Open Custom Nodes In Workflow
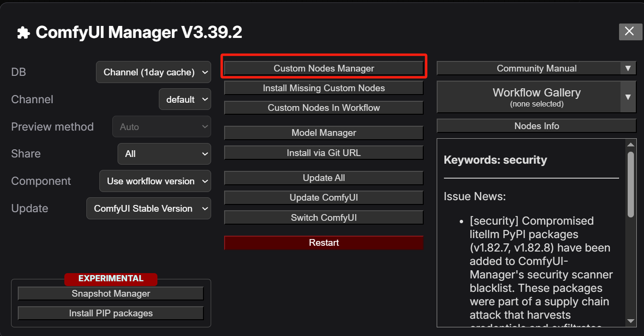644x336 pixels. pos(324,108)
